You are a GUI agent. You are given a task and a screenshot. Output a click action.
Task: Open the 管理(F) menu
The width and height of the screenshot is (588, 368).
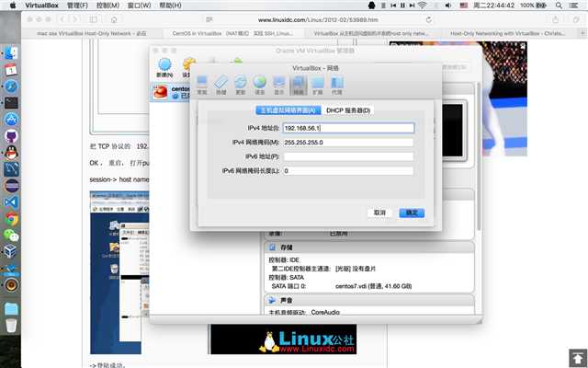[x=77, y=6]
